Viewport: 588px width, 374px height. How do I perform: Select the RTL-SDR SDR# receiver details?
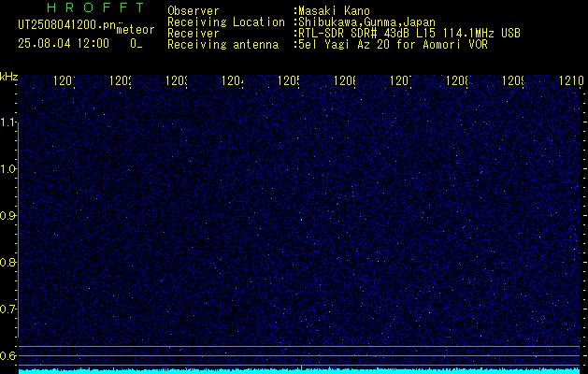tap(409, 34)
